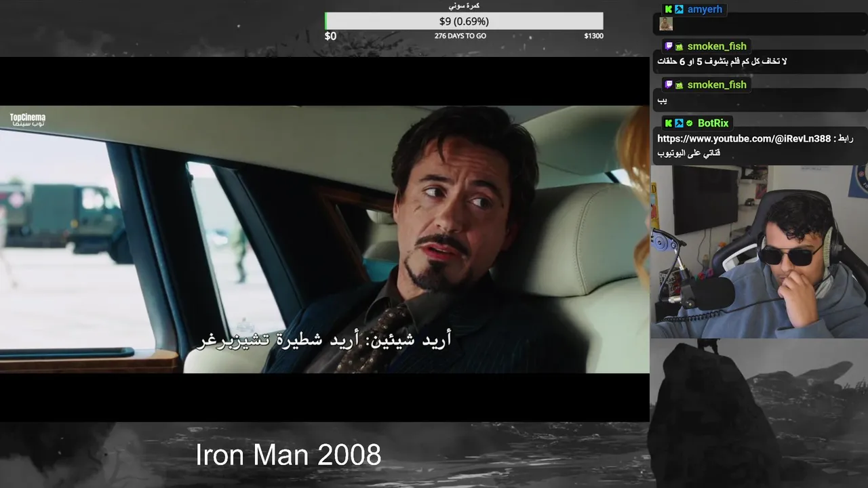
Task: Click the goal title 'كمرة سوني'
Action: 464,6
